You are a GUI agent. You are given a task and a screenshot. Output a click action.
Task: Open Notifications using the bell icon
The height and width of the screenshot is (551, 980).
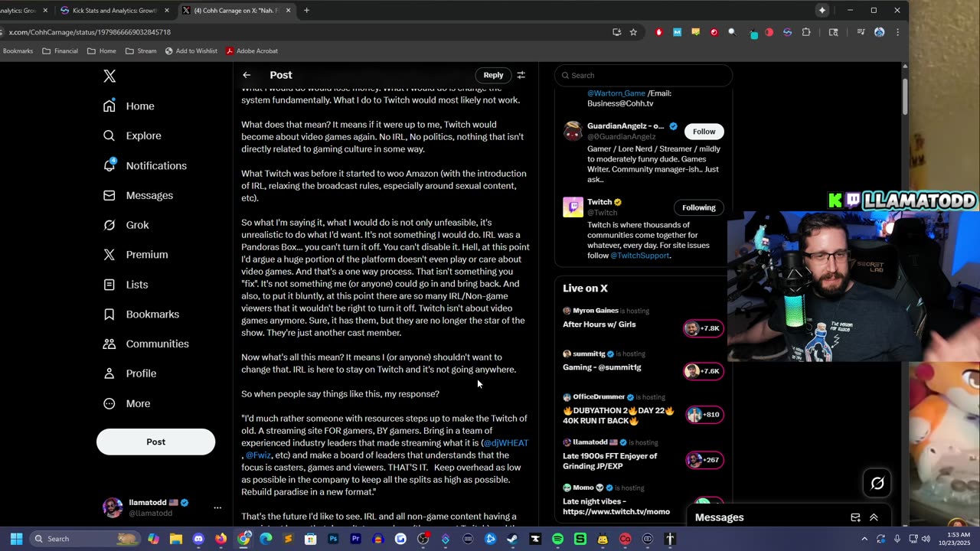pos(109,165)
